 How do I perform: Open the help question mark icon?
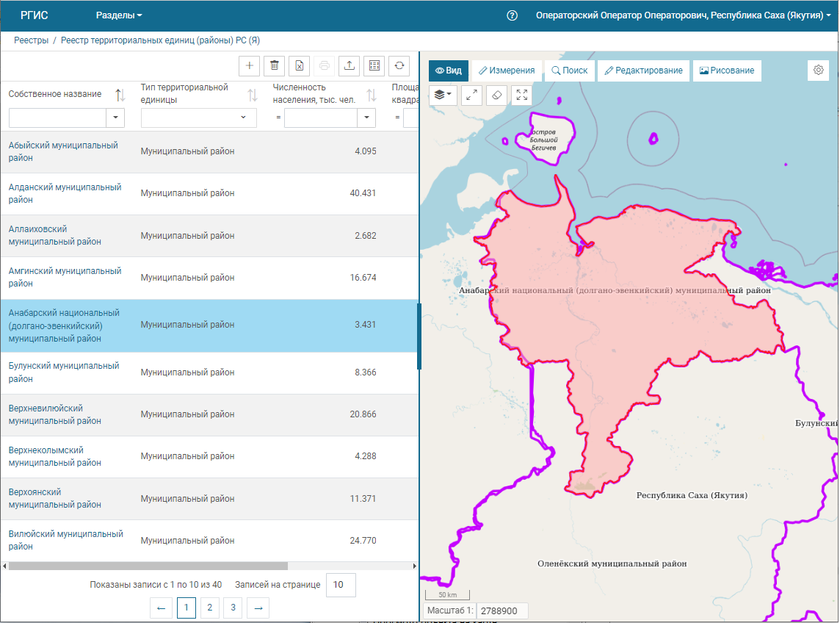513,15
